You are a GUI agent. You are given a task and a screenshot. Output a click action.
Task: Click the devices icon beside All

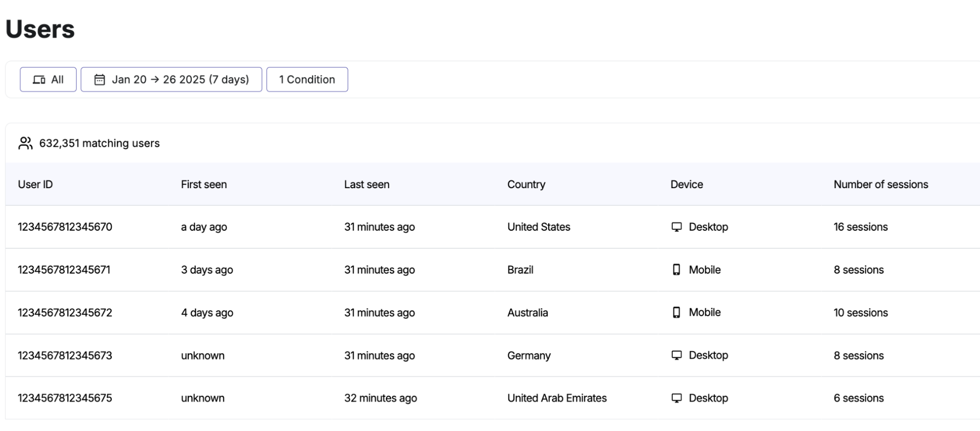(39, 80)
